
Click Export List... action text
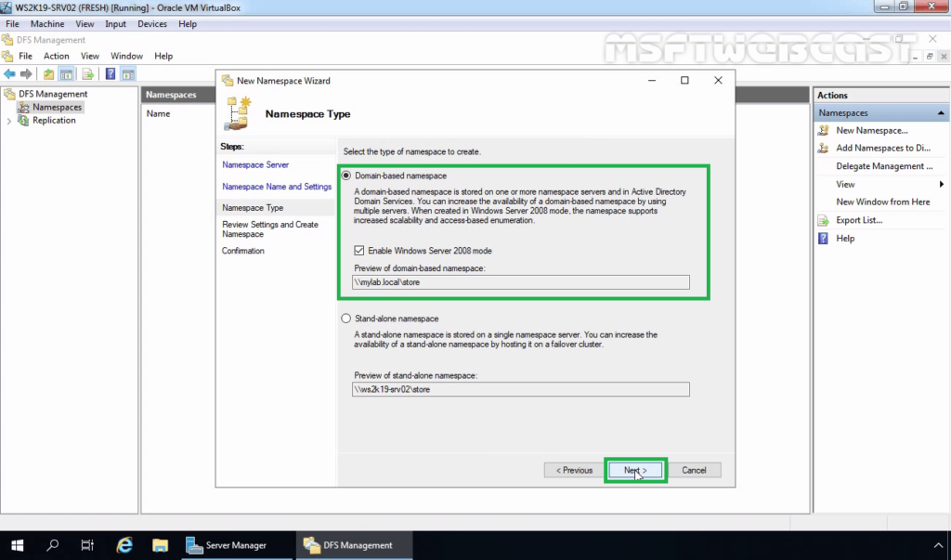pyautogui.click(x=859, y=220)
